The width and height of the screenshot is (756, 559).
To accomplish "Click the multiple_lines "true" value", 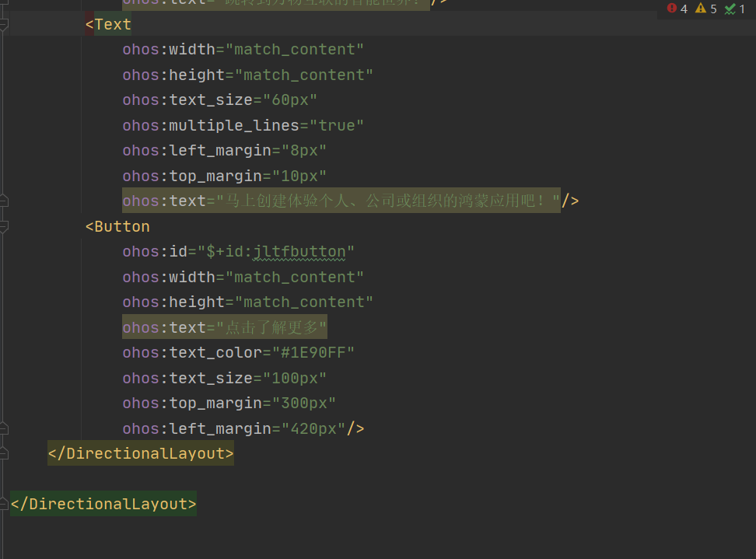I will click(x=337, y=126).
